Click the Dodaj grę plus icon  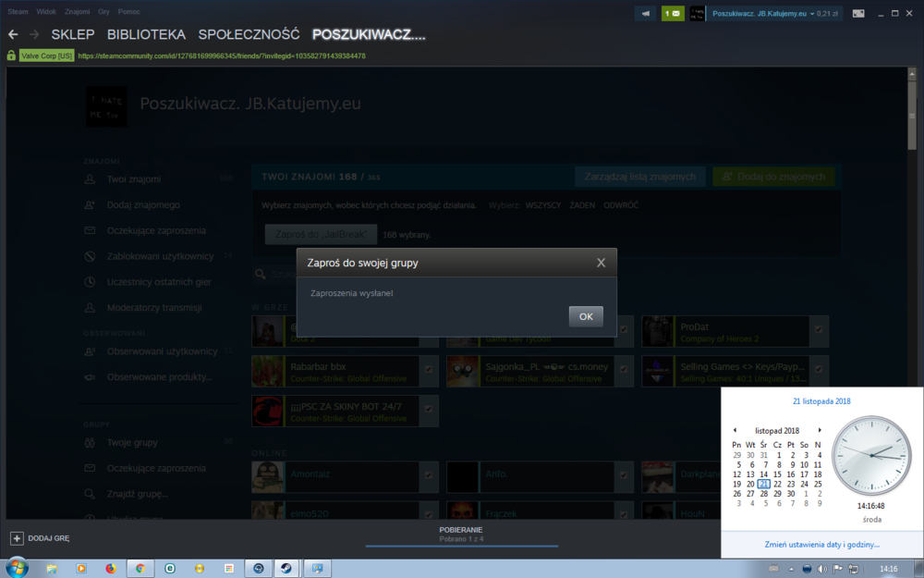17,538
